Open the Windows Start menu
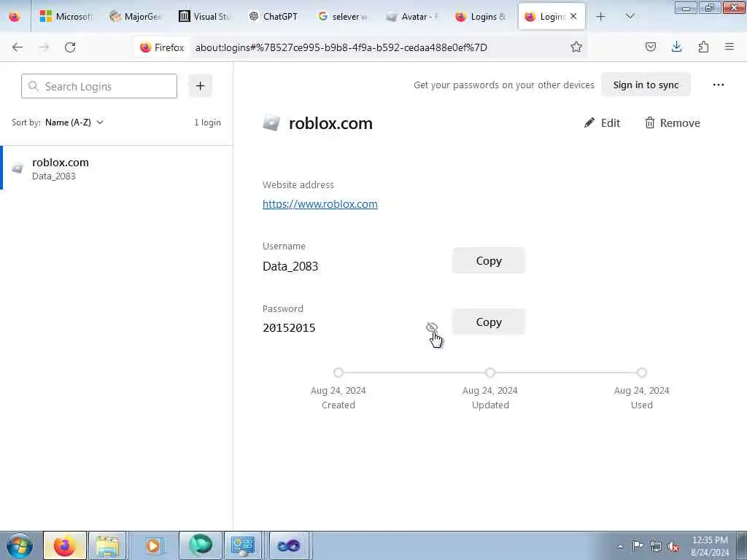The width and height of the screenshot is (747, 560). (19, 545)
